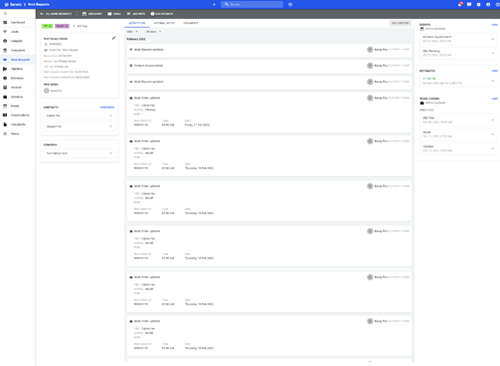
Task: Switch to the Internal Notes tab
Action: pyautogui.click(x=164, y=23)
